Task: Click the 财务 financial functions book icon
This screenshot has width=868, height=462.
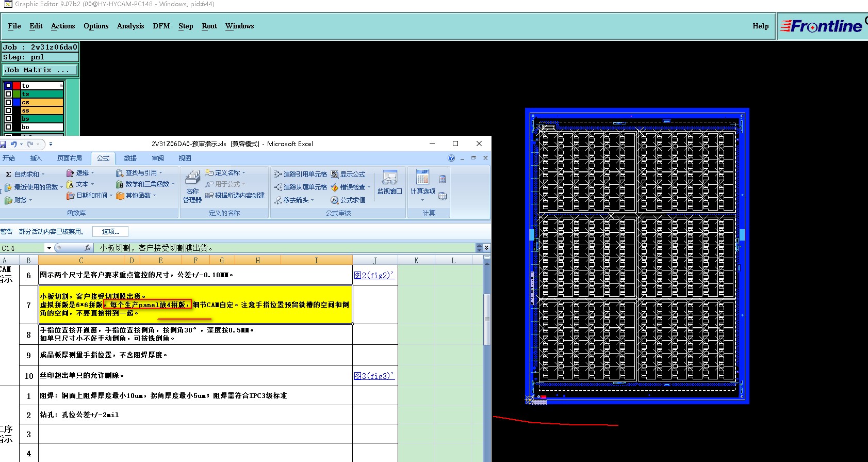Action: pos(8,200)
